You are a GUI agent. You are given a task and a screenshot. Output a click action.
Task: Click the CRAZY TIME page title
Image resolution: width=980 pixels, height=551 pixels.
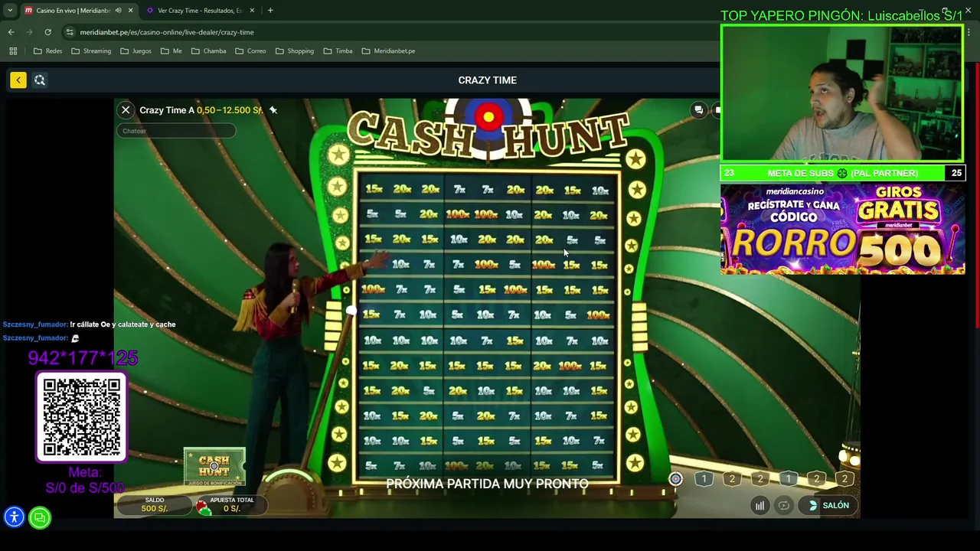pos(487,80)
